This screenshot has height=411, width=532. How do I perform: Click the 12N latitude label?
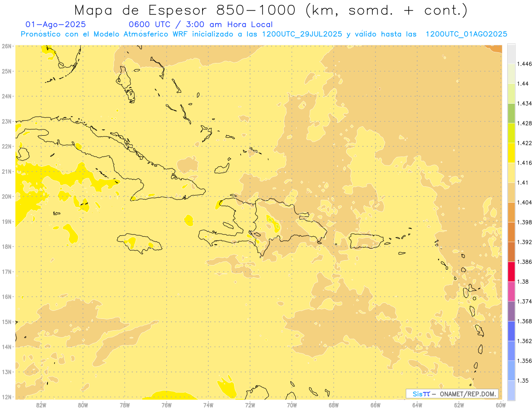coord(6,397)
